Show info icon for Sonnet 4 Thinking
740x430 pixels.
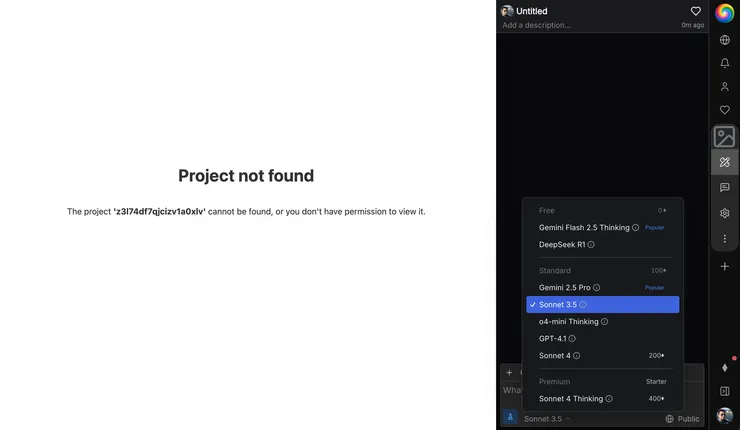point(609,398)
